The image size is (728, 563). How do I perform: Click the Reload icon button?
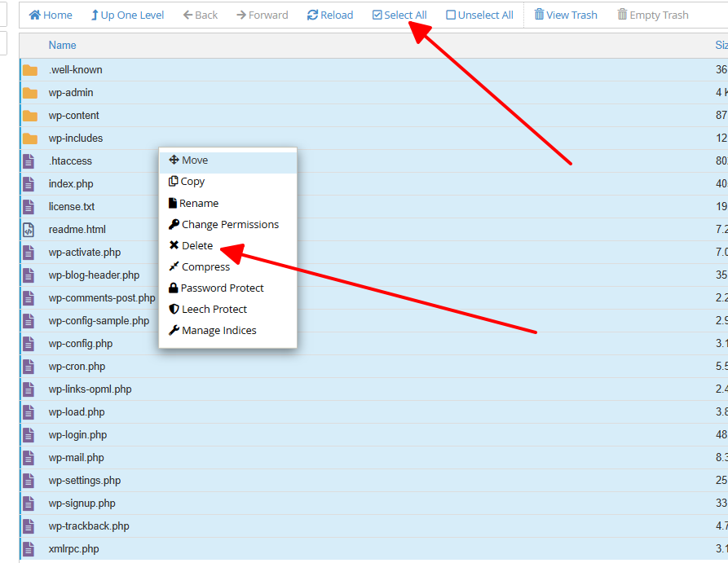point(312,15)
